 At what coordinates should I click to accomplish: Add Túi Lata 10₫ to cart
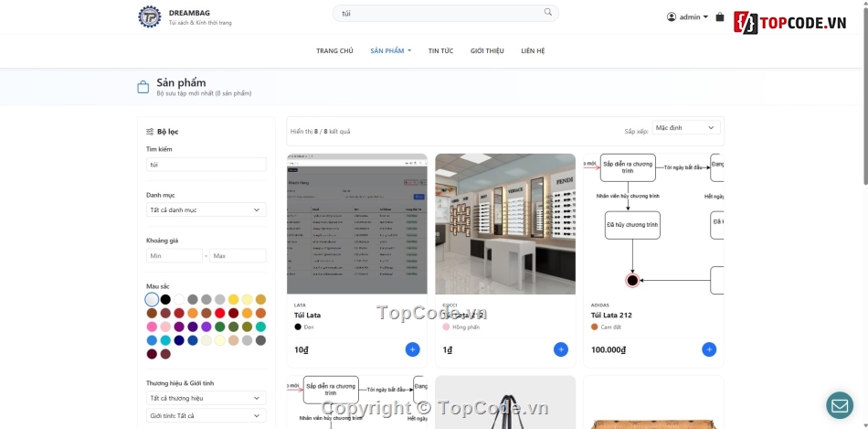pos(412,349)
